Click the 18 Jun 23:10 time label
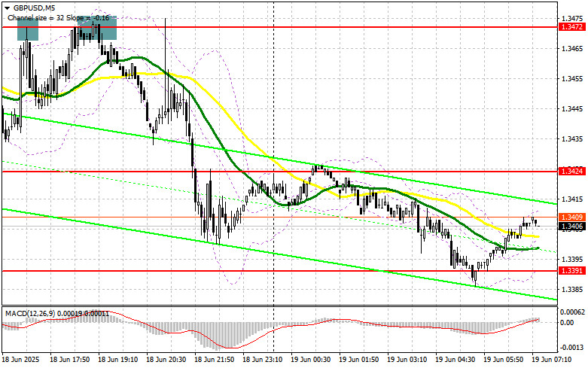588x368 pixels. [263, 360]
